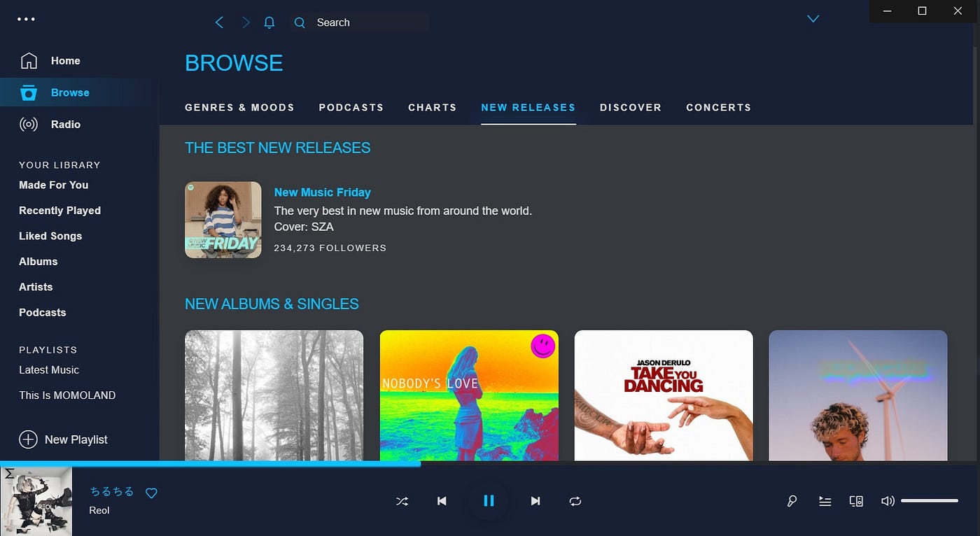
Task: Switch to the Concerts tab
Action: point(719,108)
